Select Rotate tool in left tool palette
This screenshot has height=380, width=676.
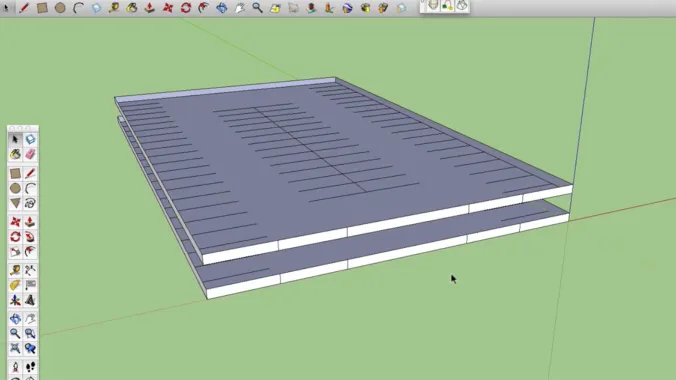pyautogui.click(x=15, y=237)
